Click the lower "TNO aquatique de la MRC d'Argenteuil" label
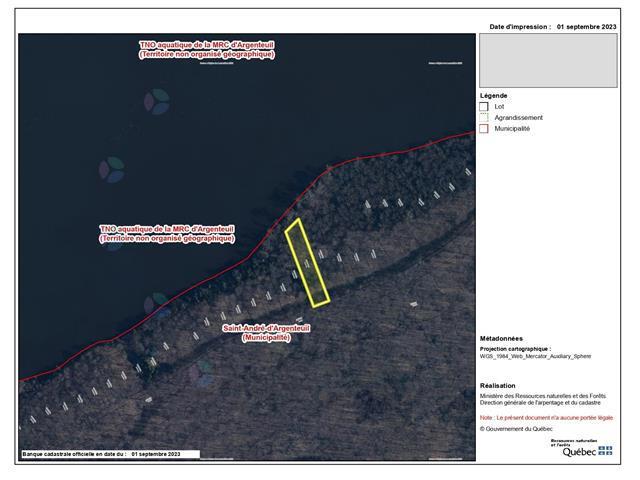 (167, 229)
